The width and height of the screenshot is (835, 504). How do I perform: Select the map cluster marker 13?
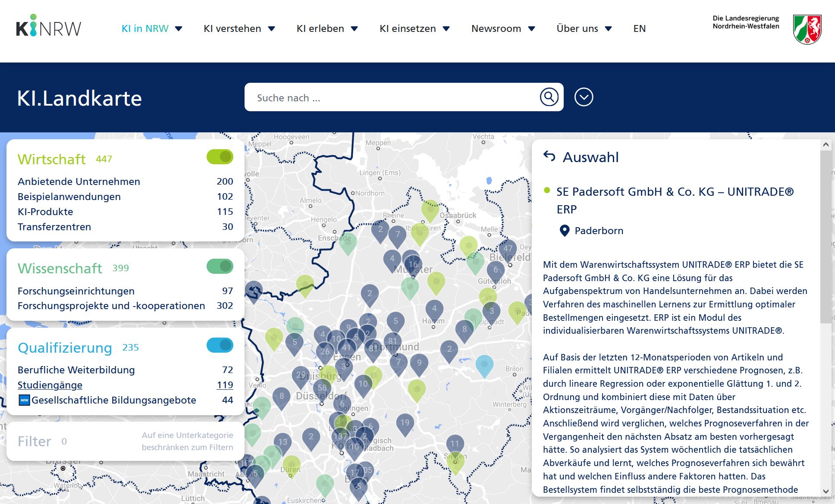(x=283, y=443)
